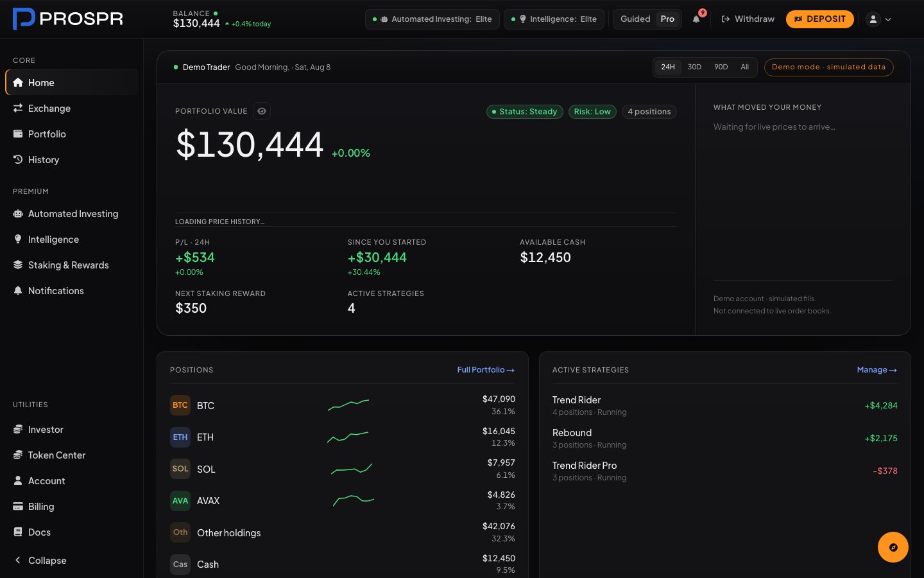The width and height of the screenshot is (924, 578).
Task: Click the $47,090 BTC value
Action: (499, 399)
